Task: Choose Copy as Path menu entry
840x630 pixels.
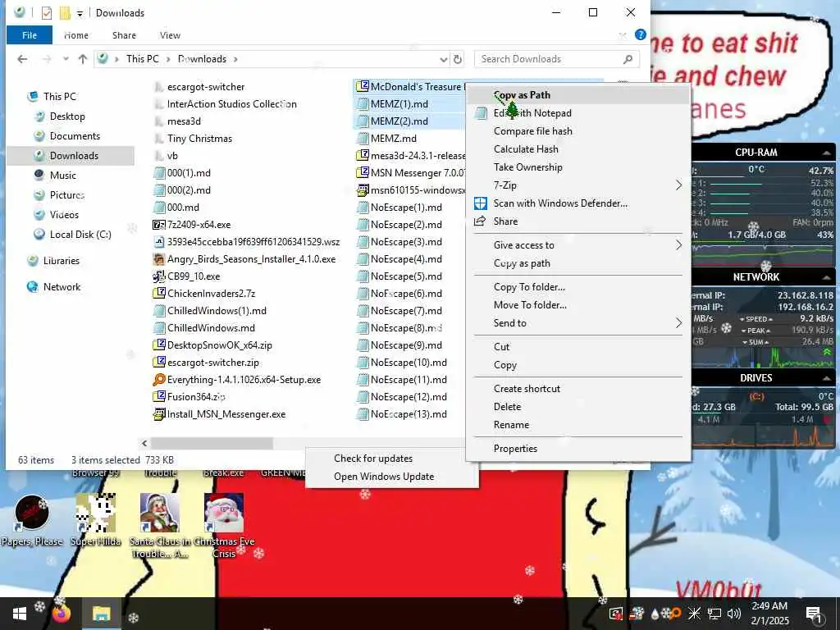Action: pos(577,95)
